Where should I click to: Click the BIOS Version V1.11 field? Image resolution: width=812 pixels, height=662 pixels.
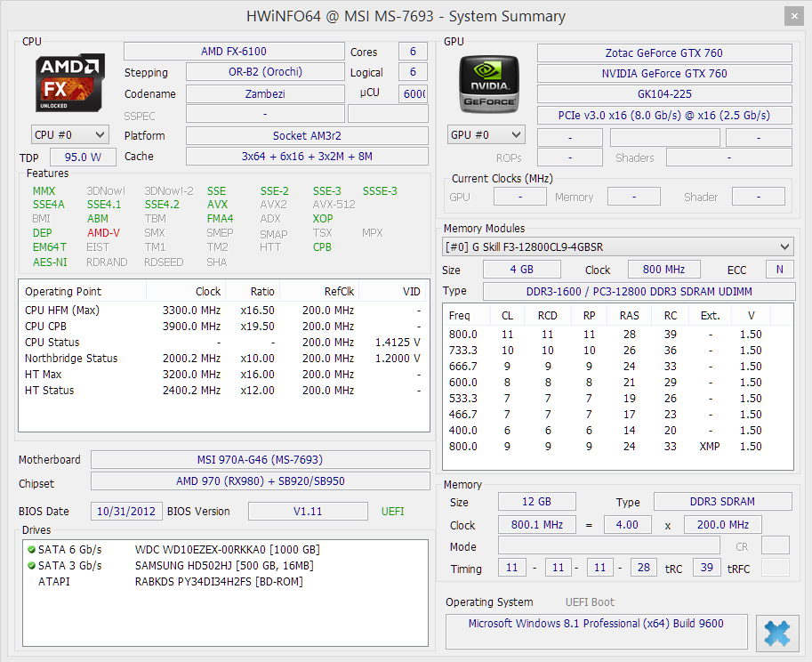pyautogui.click(x=308, y=512)
